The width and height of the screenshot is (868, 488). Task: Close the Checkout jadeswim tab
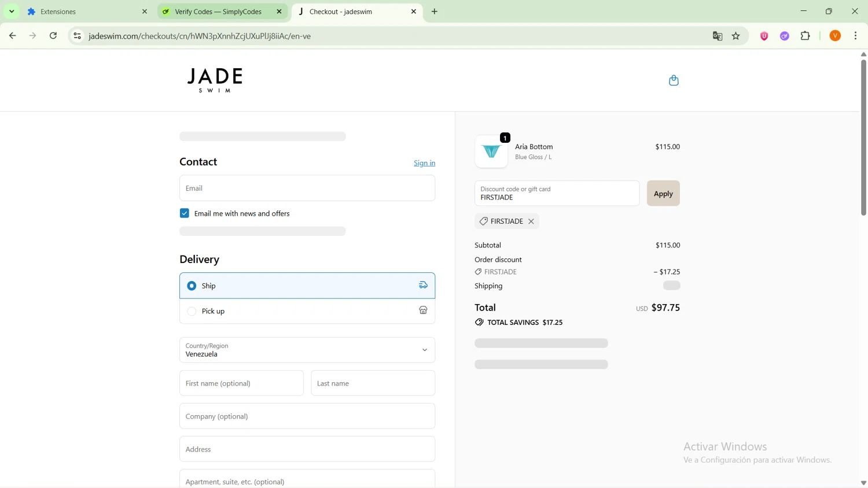coord(414,12)
